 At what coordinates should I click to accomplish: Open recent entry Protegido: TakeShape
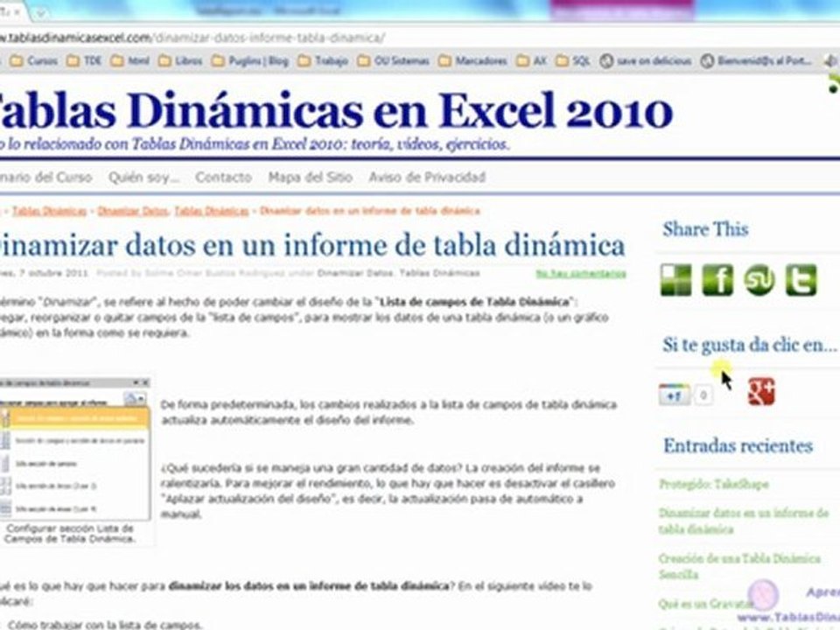pyautogui.click(x=714, y=484)
